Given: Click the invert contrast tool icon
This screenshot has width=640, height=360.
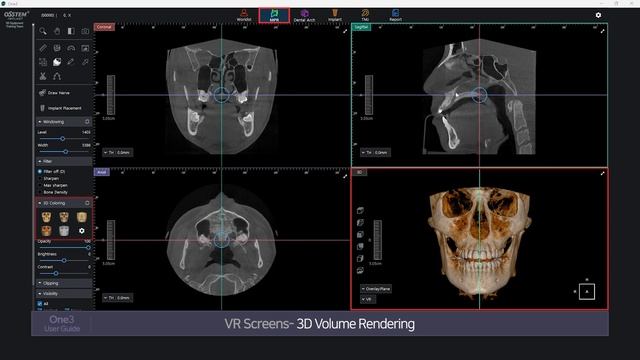Looking at the screenshot, I should tap(71, 31).
